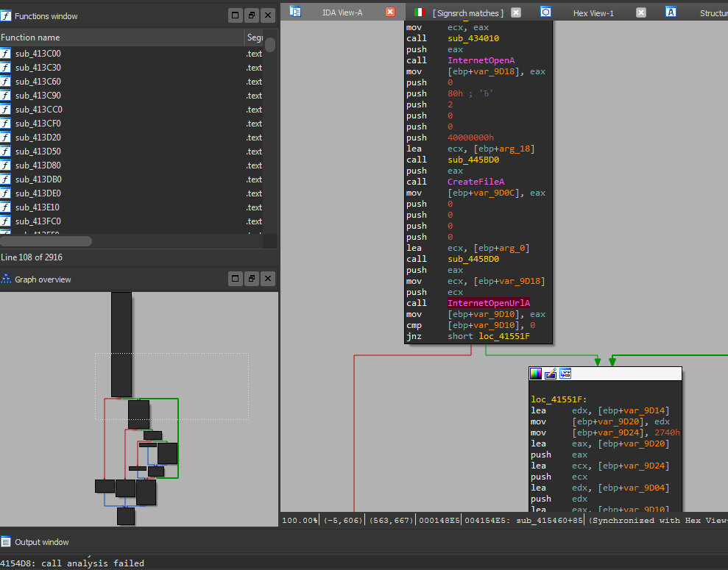This screenshot has height=570, width=728.
Task: Maximize the Graph overview panel
Action: pos(236,279)
